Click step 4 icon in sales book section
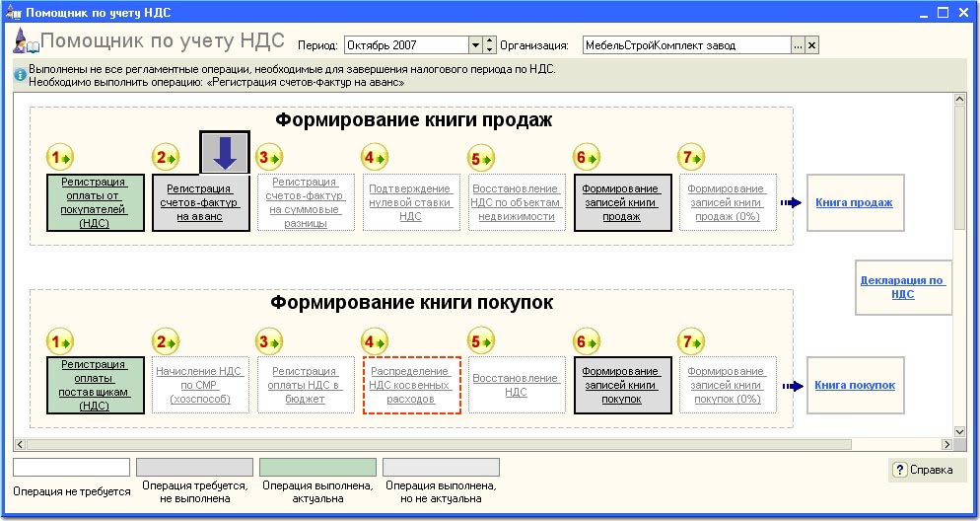 click(x=375, y=158)
